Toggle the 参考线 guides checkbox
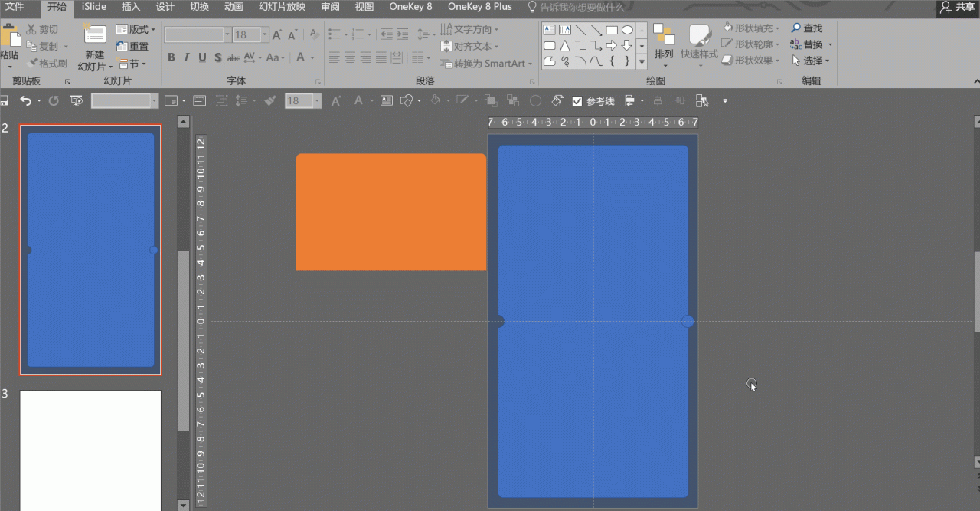 click(x=577, y=100)
